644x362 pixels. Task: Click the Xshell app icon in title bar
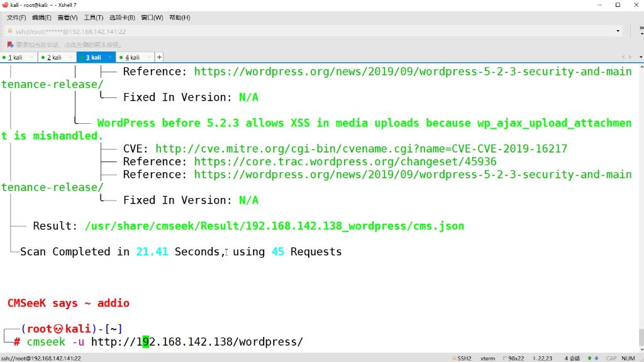click(5, 5)
